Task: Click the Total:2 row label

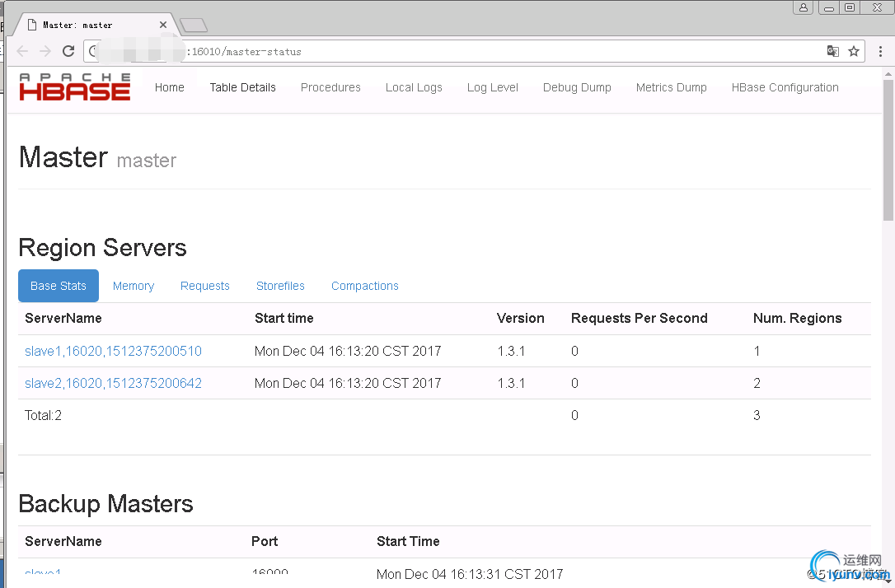Action: click(43, 415)
